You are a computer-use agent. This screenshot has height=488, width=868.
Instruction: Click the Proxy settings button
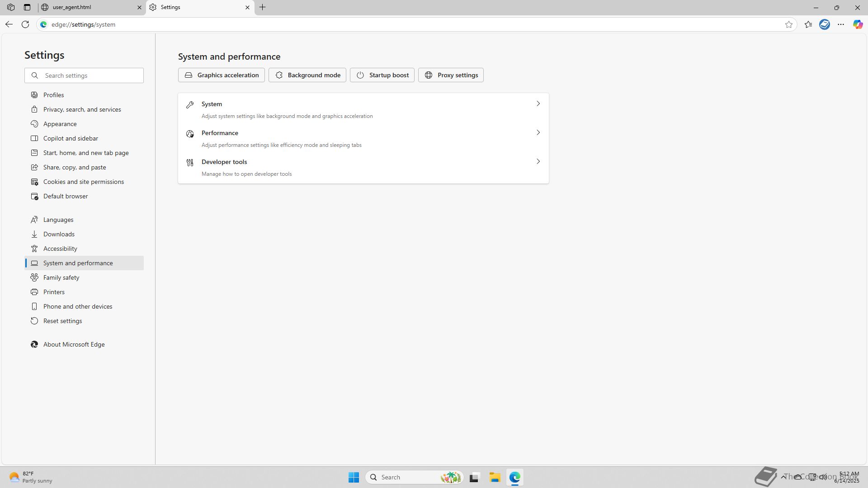pyautogui.click(x=451, y=75)
